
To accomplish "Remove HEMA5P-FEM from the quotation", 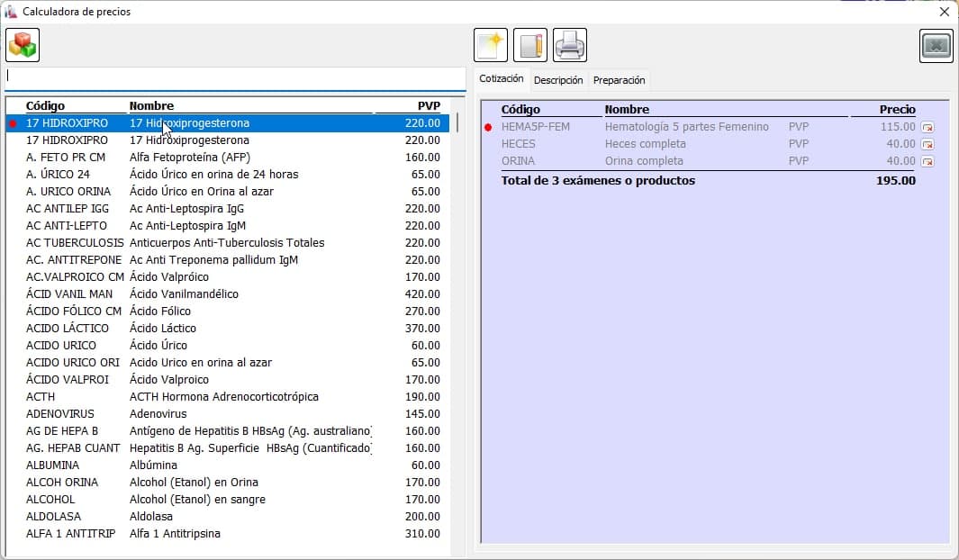I will pos(927,128).
